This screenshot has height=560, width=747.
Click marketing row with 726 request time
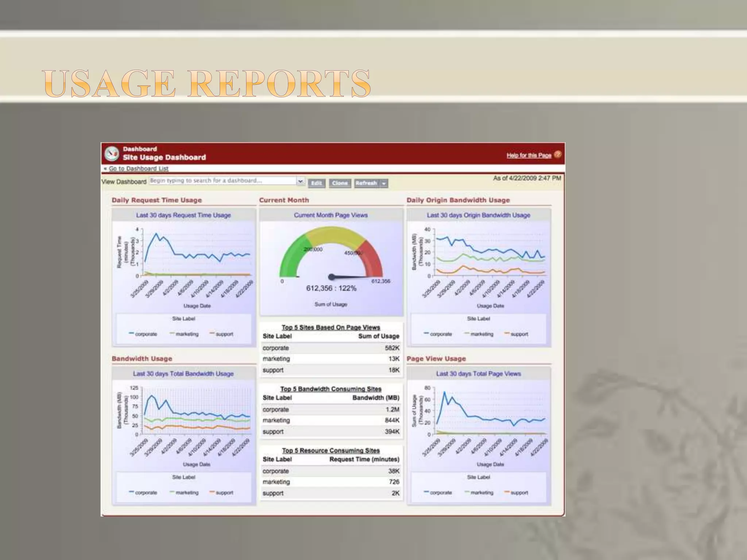click(x=331, y=482)
